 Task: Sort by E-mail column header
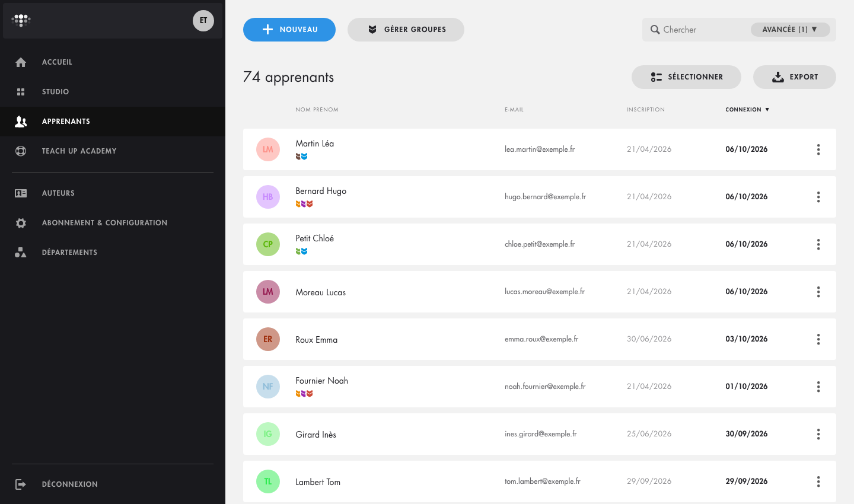point(514,110)
